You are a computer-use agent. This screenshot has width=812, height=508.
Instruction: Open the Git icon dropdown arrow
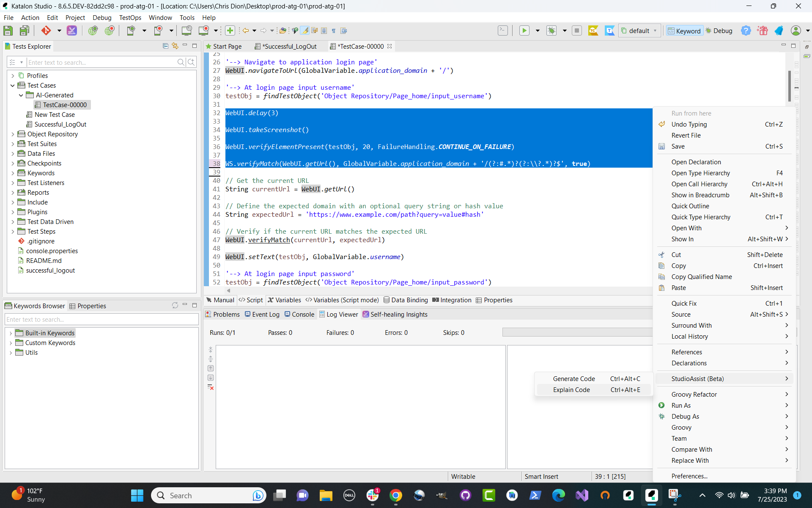click(59, 30)
